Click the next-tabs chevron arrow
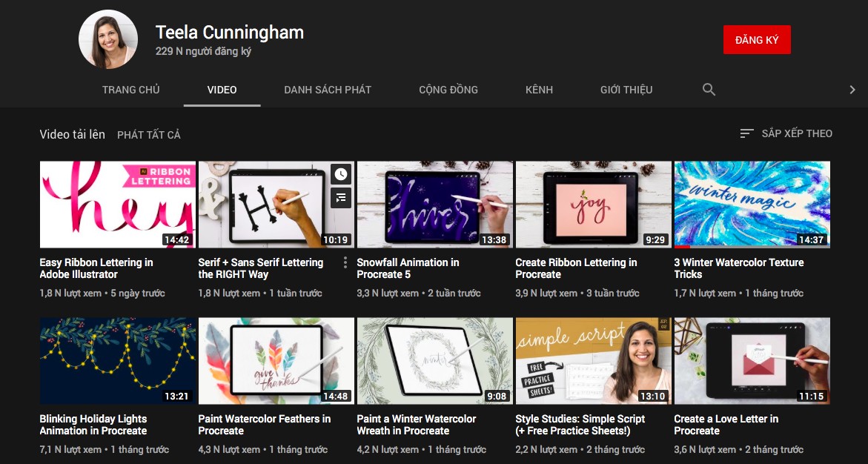 852,90
